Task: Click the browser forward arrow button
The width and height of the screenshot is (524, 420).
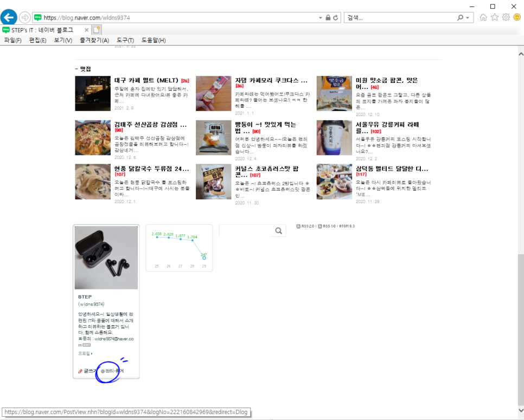Action: [25, 17]
